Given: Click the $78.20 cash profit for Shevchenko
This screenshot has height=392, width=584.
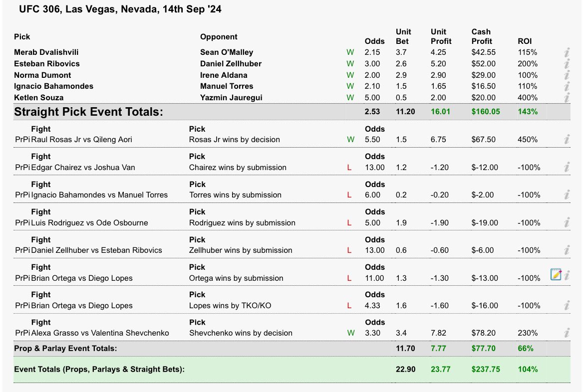Looking at the screenshot, I should point(484,333).
